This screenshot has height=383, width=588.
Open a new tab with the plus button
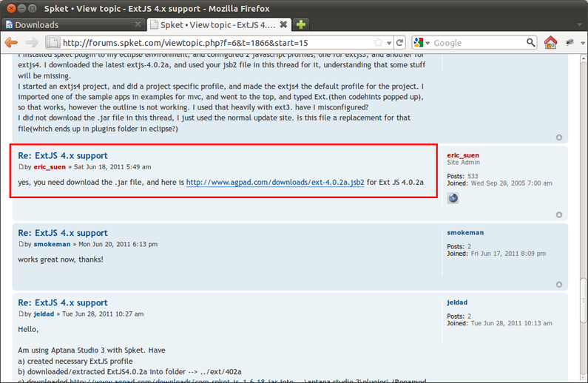302,24
